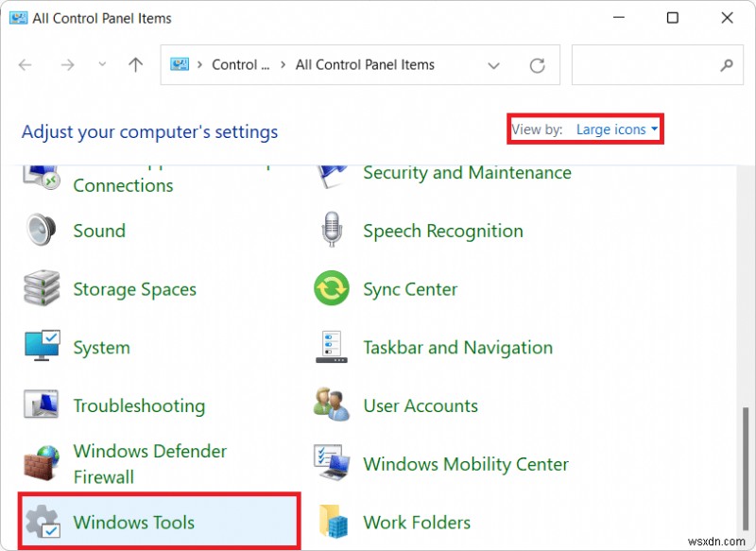Click the System monitor icon
Screen dimensions: 756x551
point(42,347)
